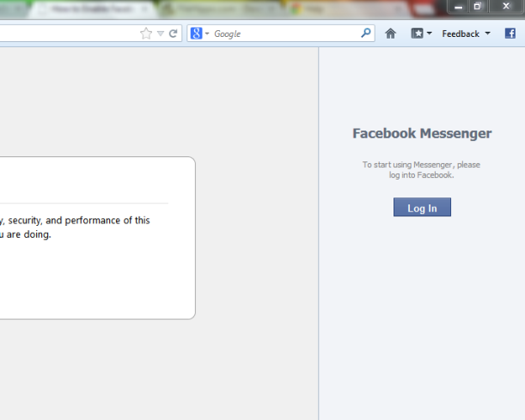Click 'security, and performance of this' text
Image resolution: width=525 pixels, height=420 pixels.
point(79,221)
